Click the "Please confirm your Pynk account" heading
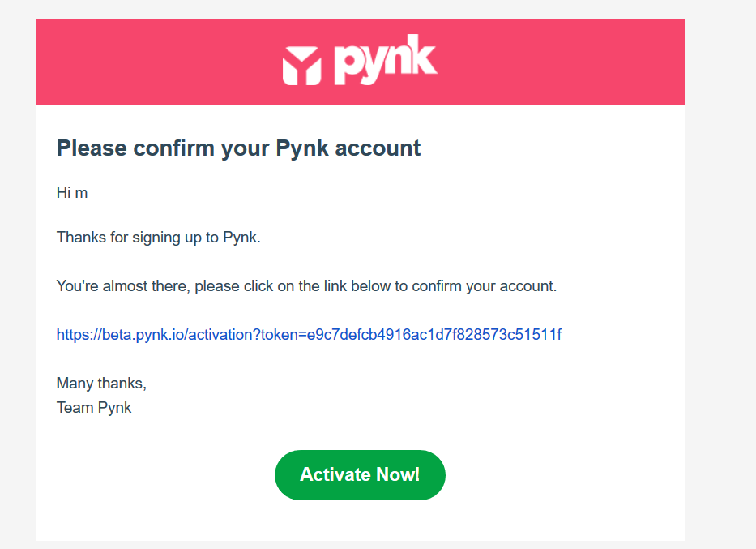This screenshot has height=549, width=756. pos(238,148)
